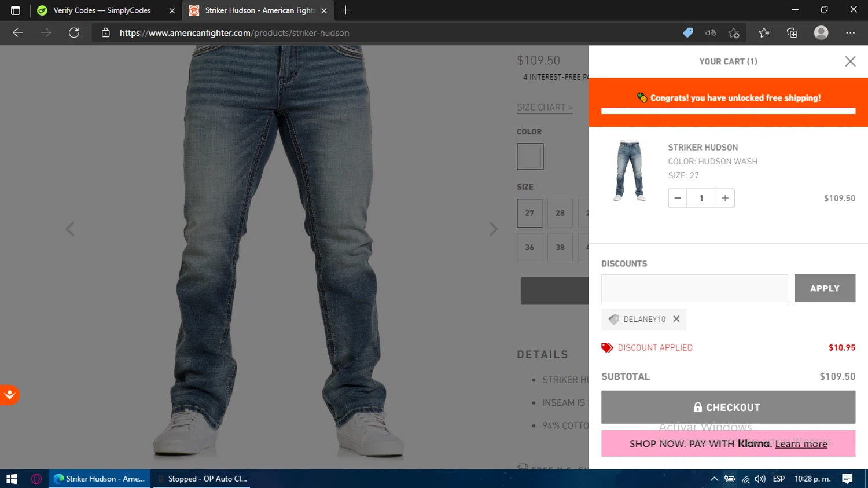Click the address bar URL
Screen dimensions: 868x488
pos(234,33)
